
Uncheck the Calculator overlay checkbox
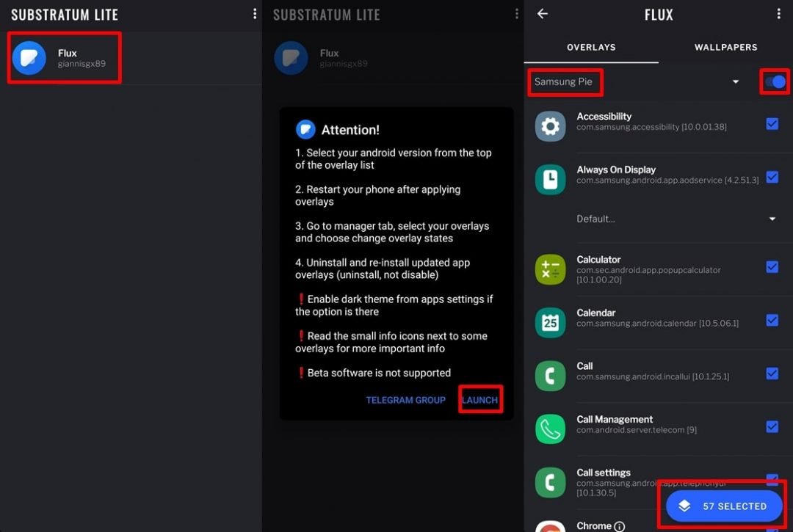[772, 267]
